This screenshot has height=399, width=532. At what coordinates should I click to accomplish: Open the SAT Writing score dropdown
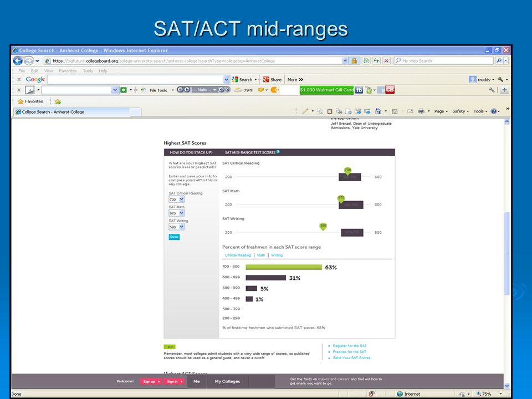pos(176,227)
